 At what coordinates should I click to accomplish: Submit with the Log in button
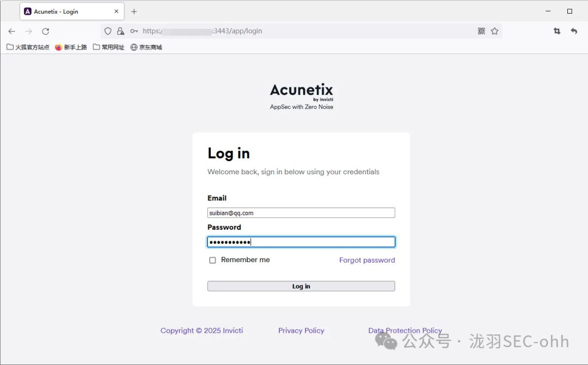pos(301,286)
